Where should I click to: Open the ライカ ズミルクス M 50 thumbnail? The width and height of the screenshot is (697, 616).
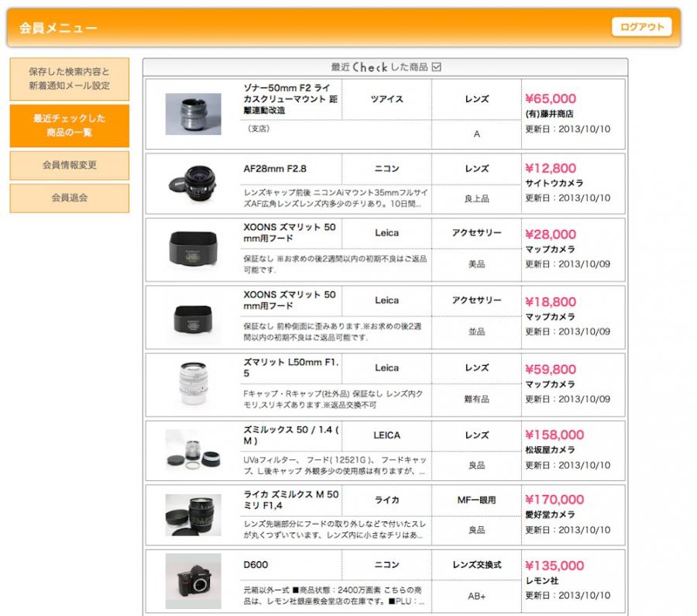point(193,515)
